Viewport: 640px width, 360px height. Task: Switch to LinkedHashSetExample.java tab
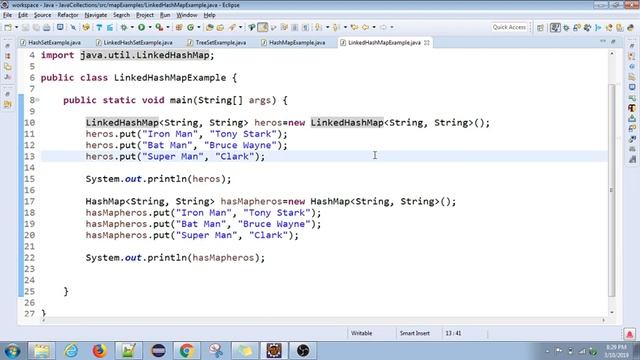(x=134, y=42)
